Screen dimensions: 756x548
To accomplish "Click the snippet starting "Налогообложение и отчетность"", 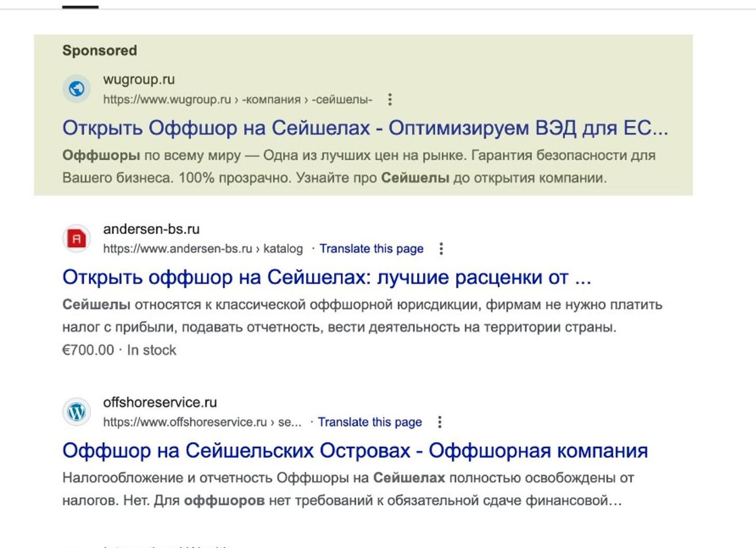I will 348,489.
